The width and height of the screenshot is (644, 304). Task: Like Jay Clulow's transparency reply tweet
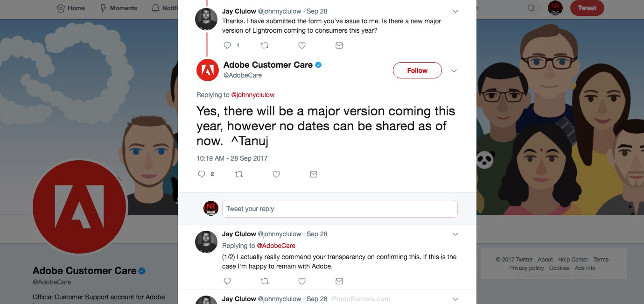pyautogui.click(x=302, y=281)
